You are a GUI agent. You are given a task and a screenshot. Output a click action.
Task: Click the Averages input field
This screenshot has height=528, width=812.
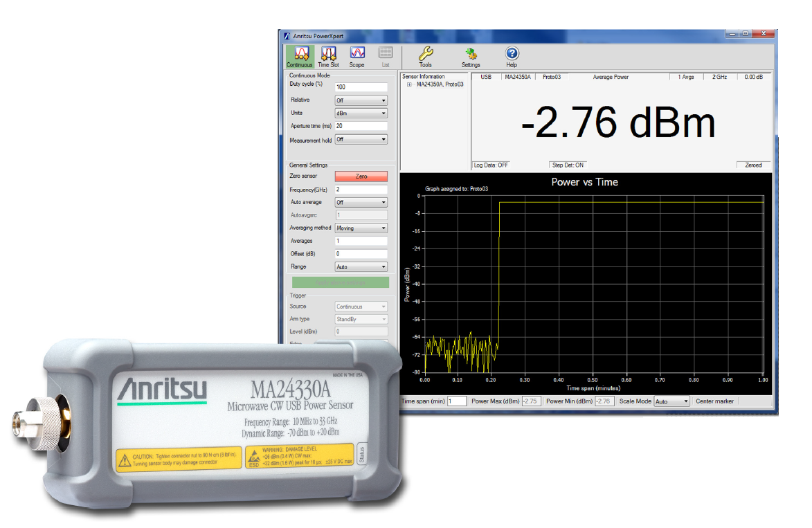pos(361,241)
